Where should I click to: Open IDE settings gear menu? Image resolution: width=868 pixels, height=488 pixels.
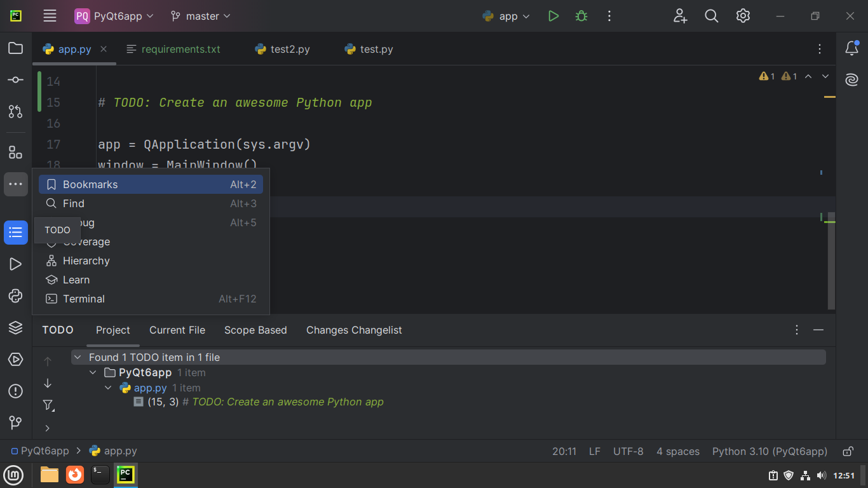coord(743,16)
